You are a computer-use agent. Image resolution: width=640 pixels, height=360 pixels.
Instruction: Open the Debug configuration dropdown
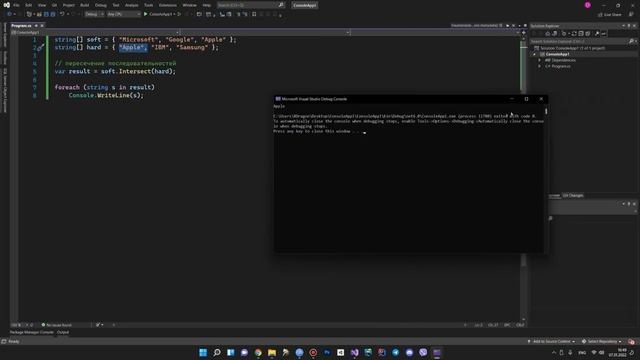(94, 14)
